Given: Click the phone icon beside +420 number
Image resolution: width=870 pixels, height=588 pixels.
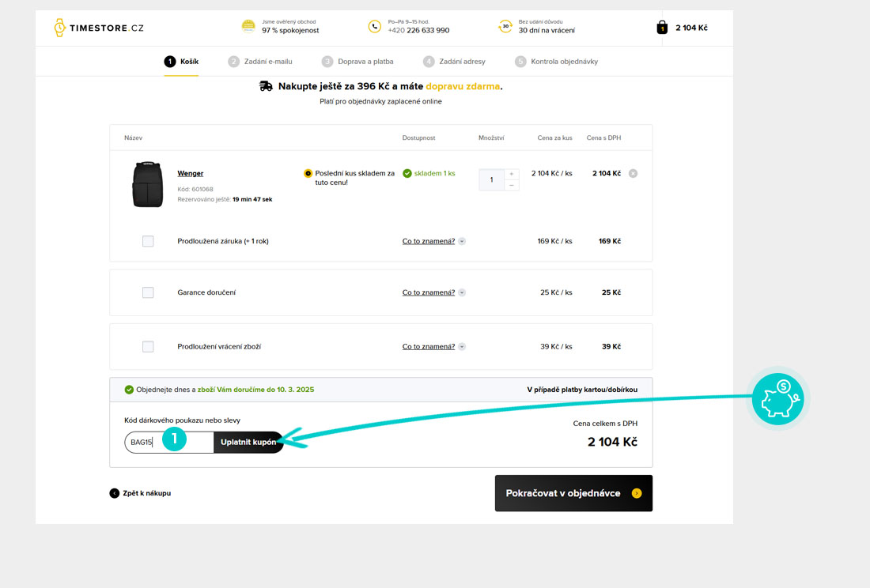Looking at the screenshot, I should click(374, 26).
